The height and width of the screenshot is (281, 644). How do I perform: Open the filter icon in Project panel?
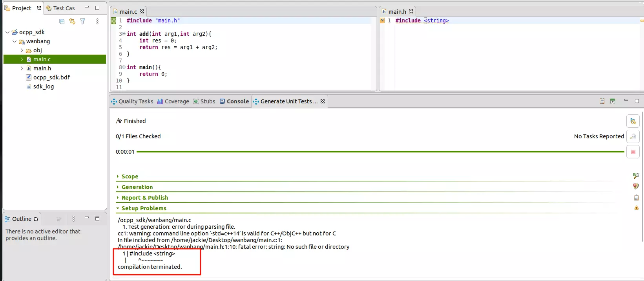(83, 22)
